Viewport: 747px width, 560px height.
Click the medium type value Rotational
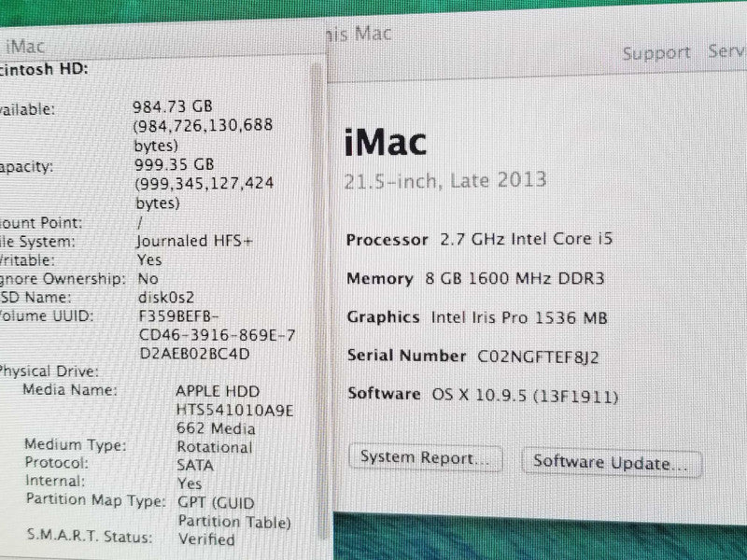coord(215,447)
